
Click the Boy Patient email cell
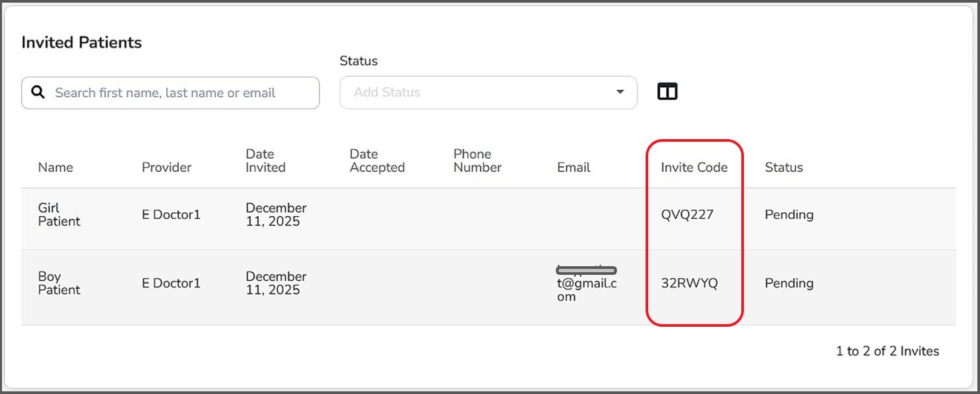point(587,284)
